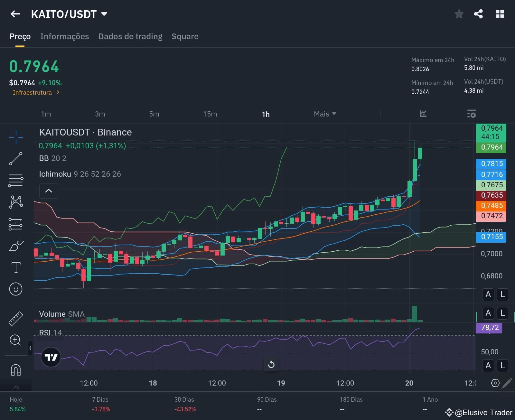Click the 78,72 purple RSI value label
515x420 pixels.
489,328
